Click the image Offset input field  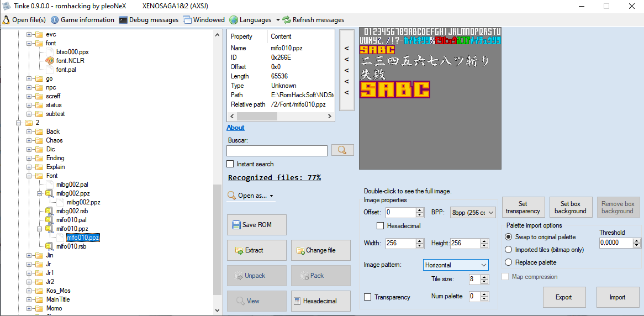pos(401,213)
